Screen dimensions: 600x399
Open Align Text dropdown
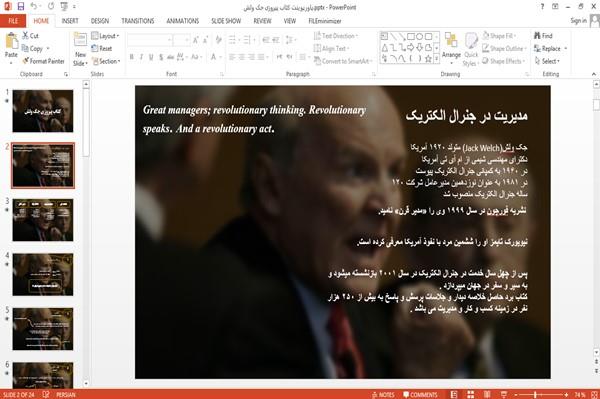331,49
